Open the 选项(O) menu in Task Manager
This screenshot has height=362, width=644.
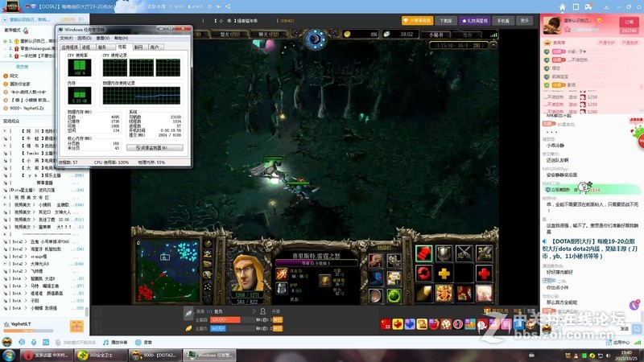click(x=85, y=38)
